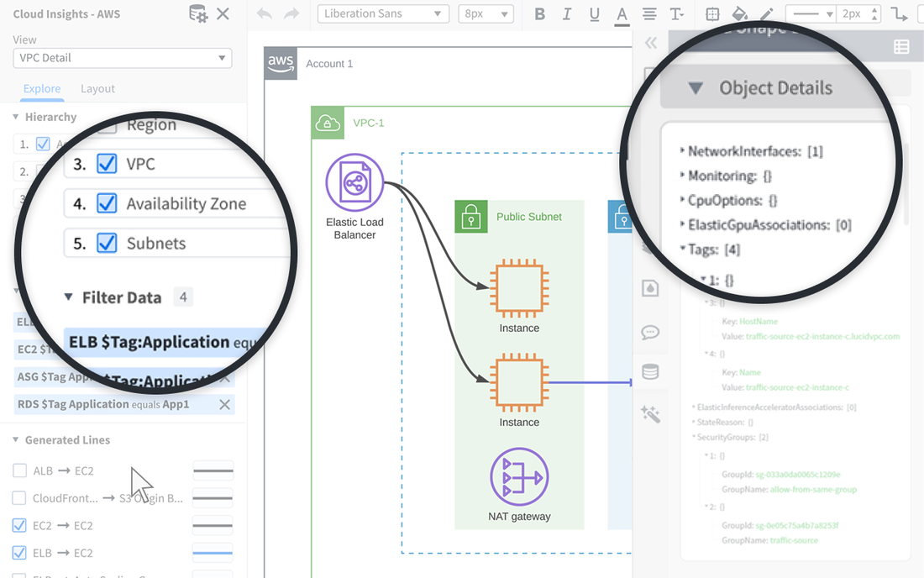Collapse the SecurityGroups: [2] node
924x578 pixels.
click(x=694, y=437)
